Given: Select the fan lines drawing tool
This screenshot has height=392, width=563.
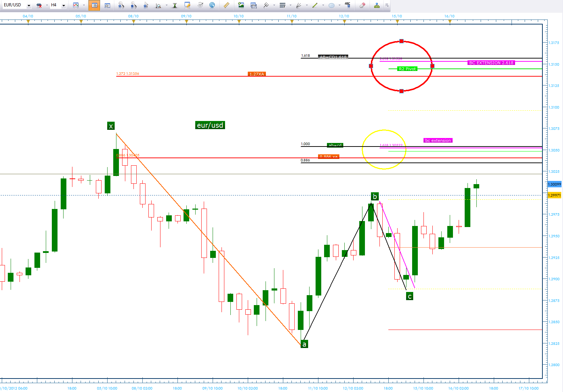Looking at the screenshot, I should click(x=299, y=5).
